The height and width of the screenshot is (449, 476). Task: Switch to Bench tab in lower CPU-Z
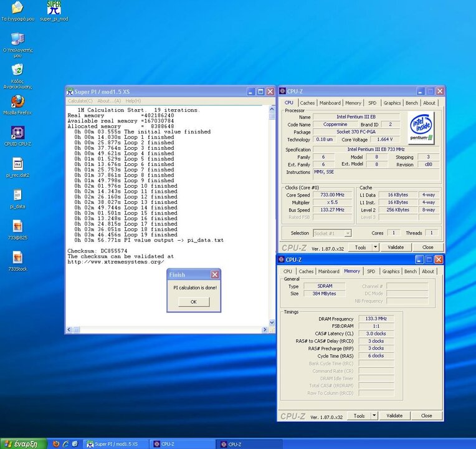pos(411,271)
